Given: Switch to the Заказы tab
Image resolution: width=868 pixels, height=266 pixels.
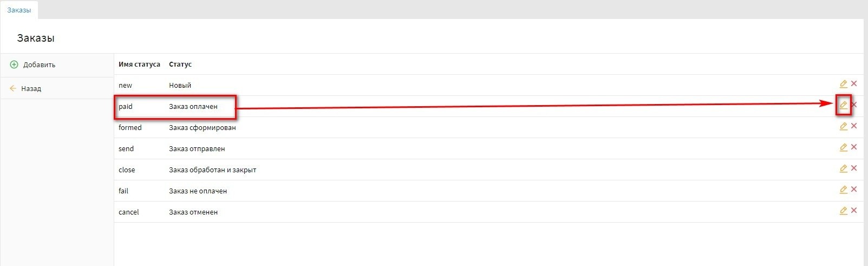Looking at the screenshot, I should click(19, 10).
